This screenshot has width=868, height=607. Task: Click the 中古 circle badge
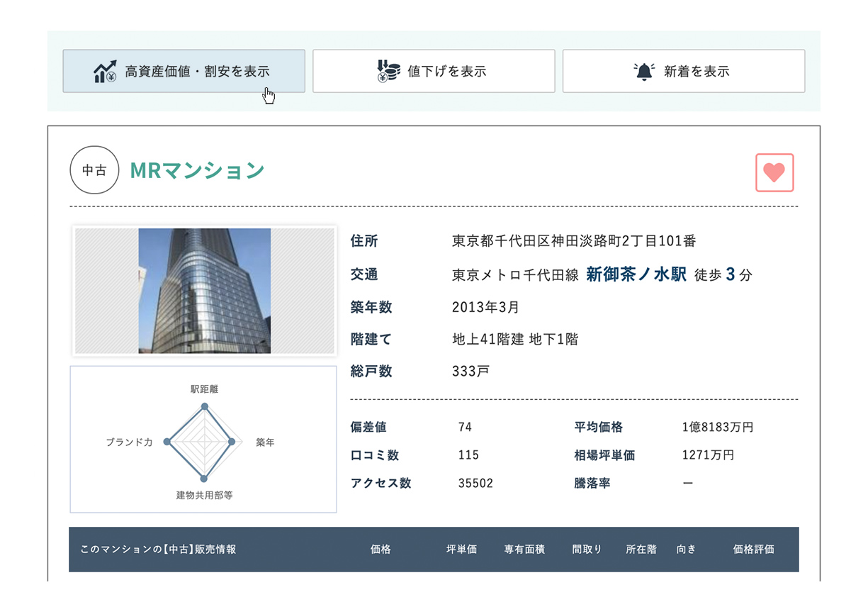94,170
